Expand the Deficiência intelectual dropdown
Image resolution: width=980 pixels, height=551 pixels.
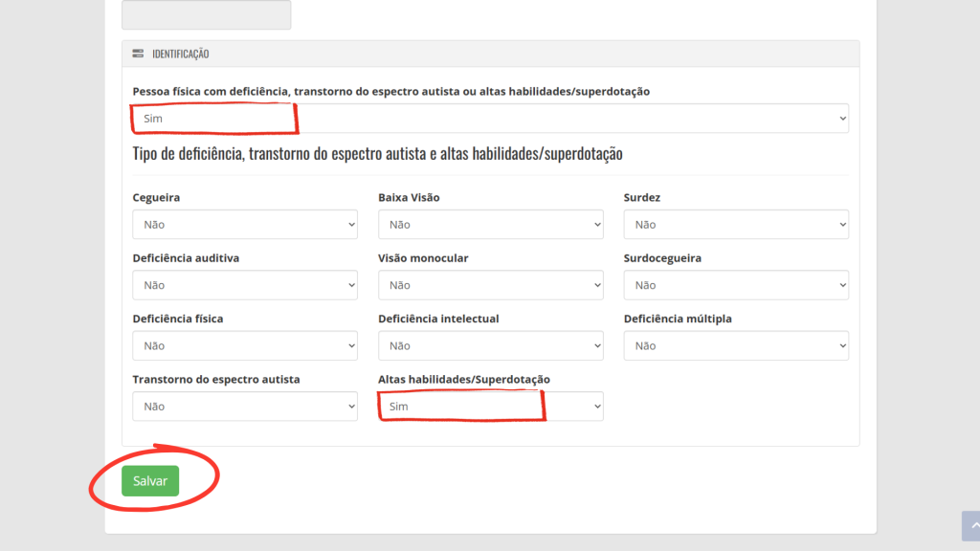point(490,345)
